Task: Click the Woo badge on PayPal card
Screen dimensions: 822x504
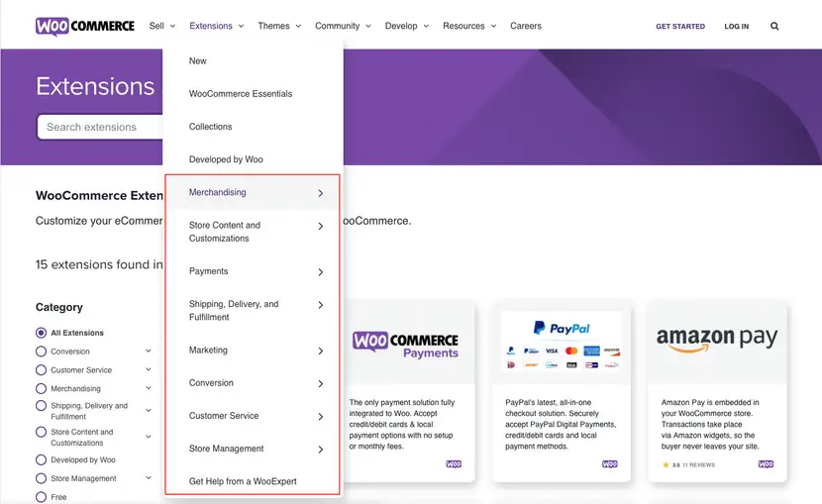Action: point(610,464)
